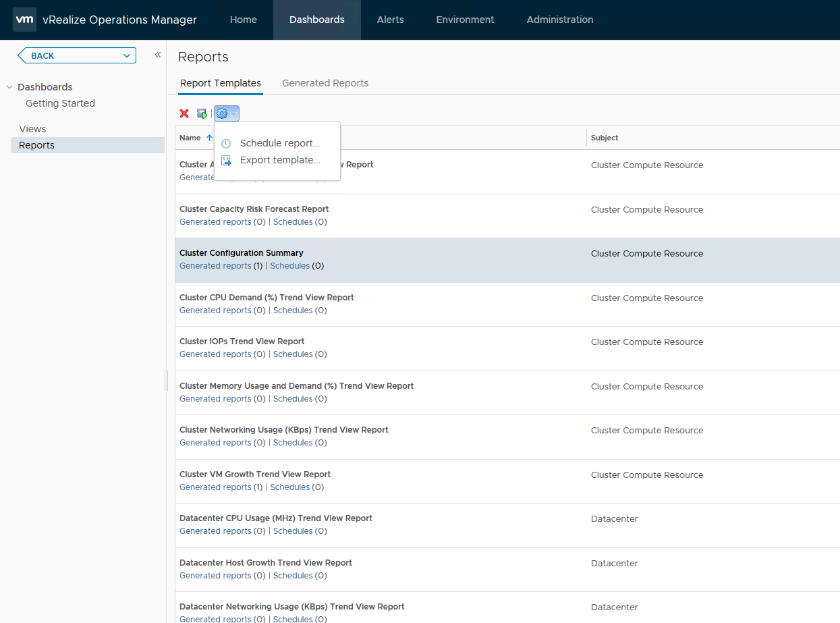The width and height of the screenshot is (840, 623).
Task: Open the Environment menu
Action: click(466, 20)
